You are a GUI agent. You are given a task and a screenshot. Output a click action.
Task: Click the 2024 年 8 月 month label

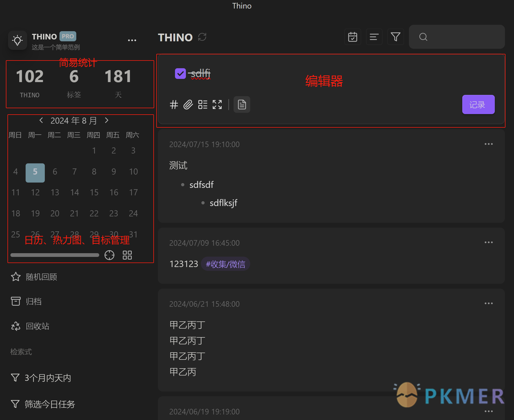coord(74,121)
